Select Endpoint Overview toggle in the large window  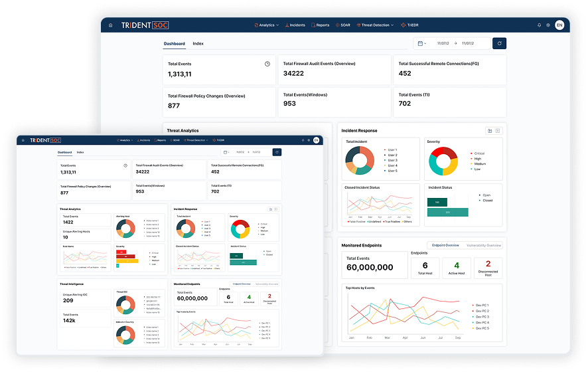[x=446, y=246]
